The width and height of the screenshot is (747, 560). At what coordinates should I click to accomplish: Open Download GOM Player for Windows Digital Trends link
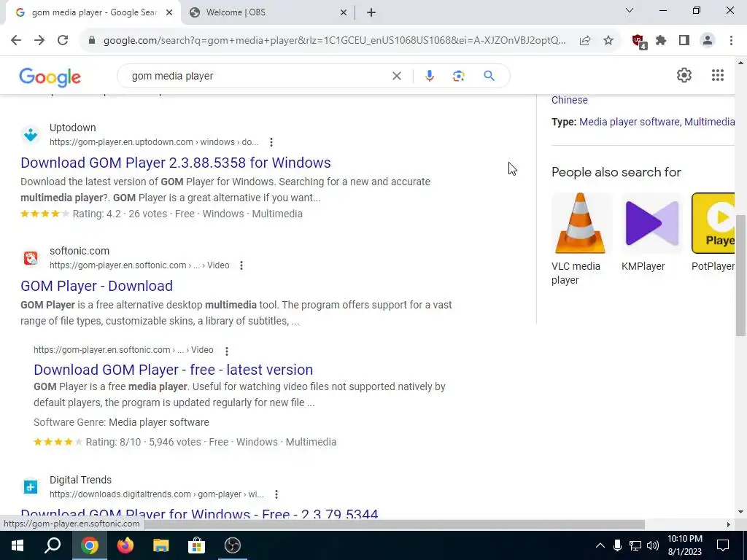[x=199, y=514]
